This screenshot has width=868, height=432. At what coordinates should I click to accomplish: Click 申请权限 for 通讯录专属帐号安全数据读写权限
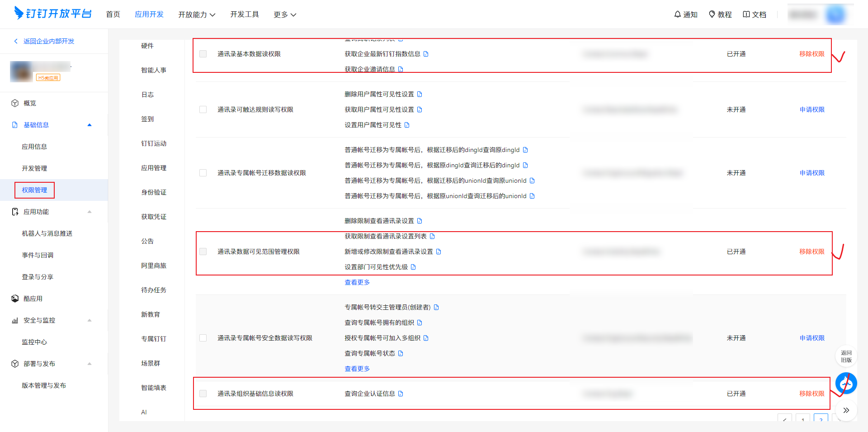[812, 338]
